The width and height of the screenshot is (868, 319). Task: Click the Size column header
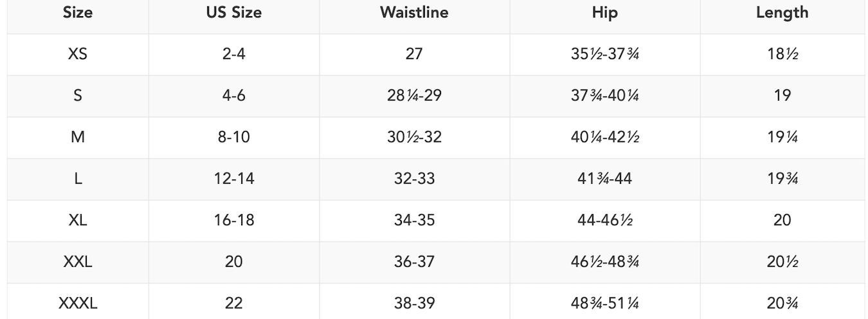click(x=78, y=13)
